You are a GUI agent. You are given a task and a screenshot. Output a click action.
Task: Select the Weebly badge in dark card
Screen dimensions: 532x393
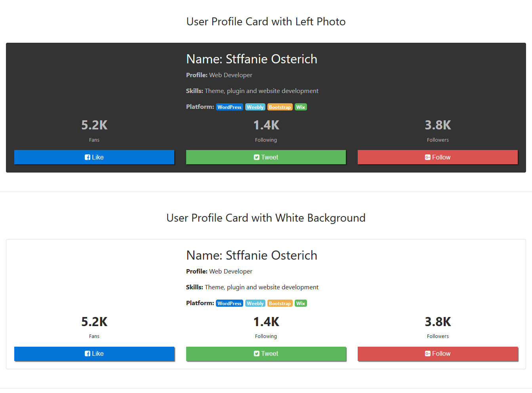255,107
